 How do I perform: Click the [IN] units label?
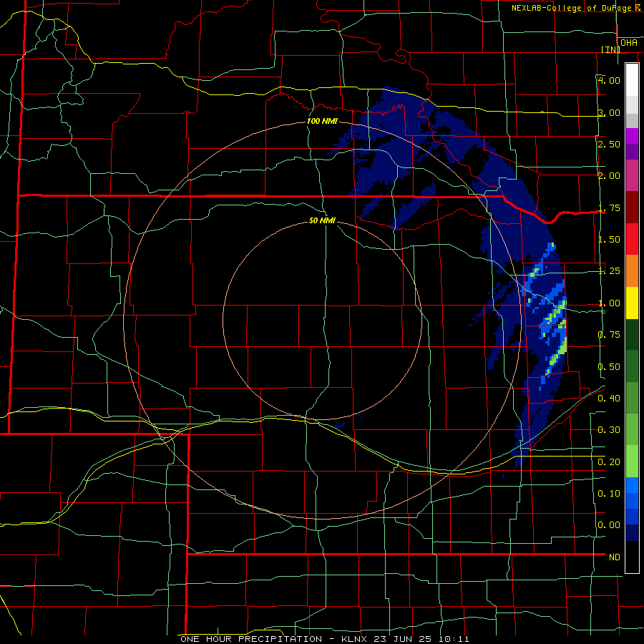[x=610, y=49]
